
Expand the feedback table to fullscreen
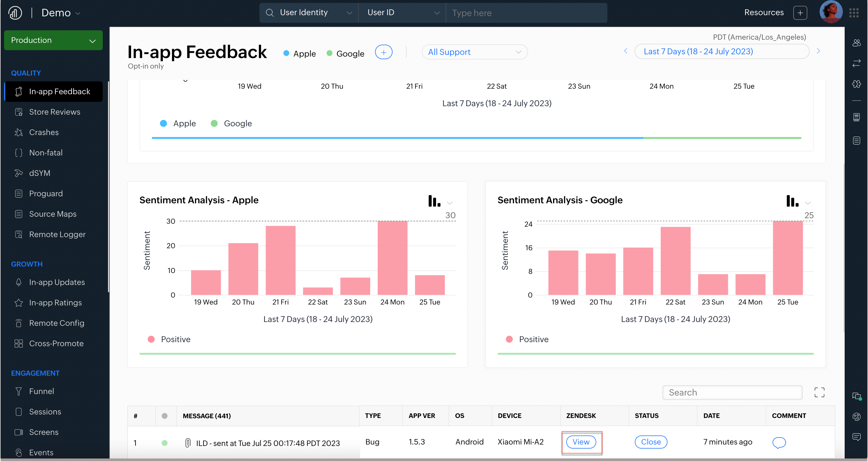coord(819,392)
